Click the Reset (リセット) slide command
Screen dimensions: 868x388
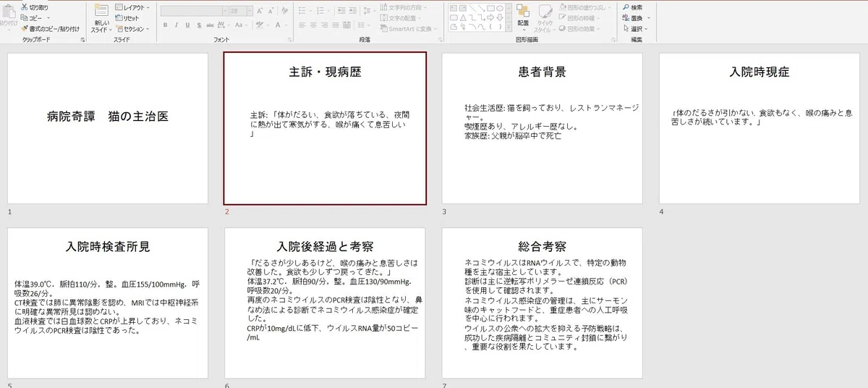click(x=126, y=17)
